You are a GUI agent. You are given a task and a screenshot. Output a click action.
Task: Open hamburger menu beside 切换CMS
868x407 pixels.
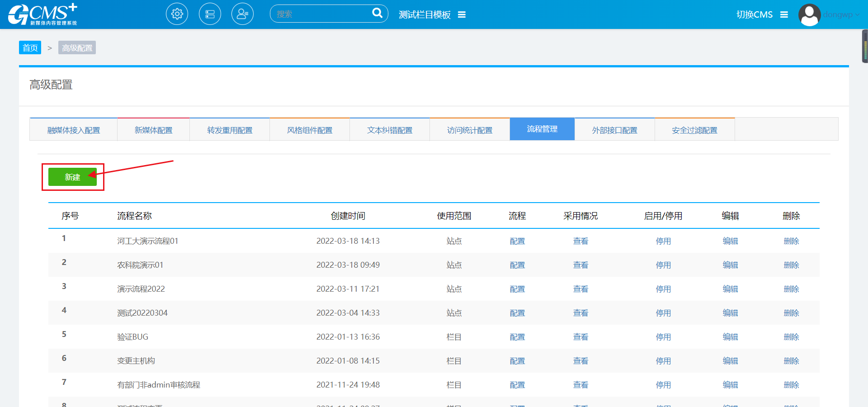point(784,15)
